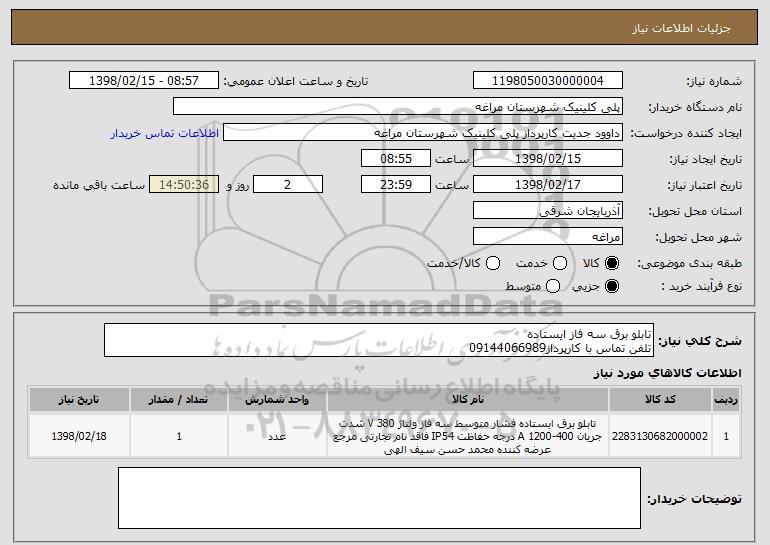Click the شماره نیاز number field

point(547,81)
